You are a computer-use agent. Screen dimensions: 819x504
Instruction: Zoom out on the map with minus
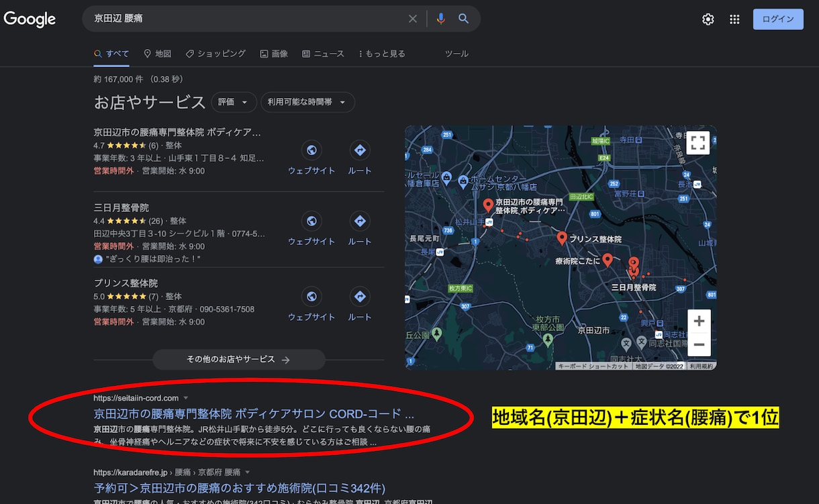pyautogui.click(x=699, y=345)
